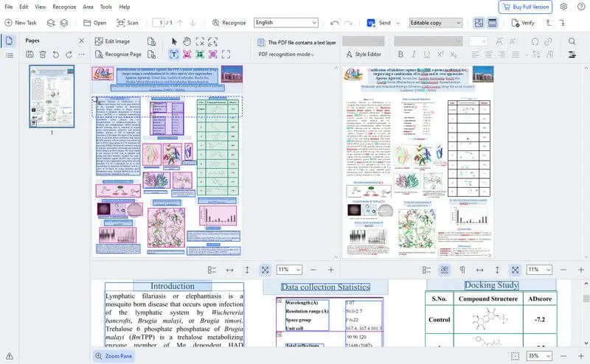Open the Edit menu
The image size is (590, 364).
click(x=24, y=7)
